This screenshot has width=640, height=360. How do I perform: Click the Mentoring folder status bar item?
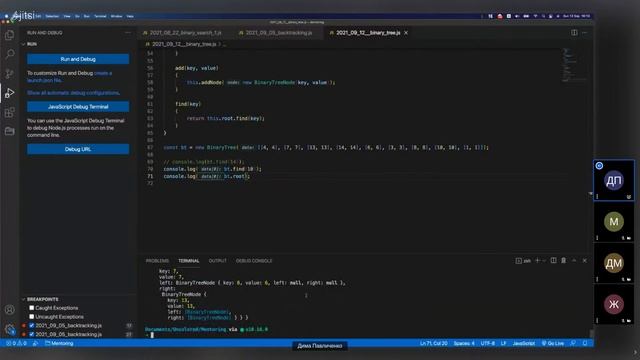coord(59,343)
